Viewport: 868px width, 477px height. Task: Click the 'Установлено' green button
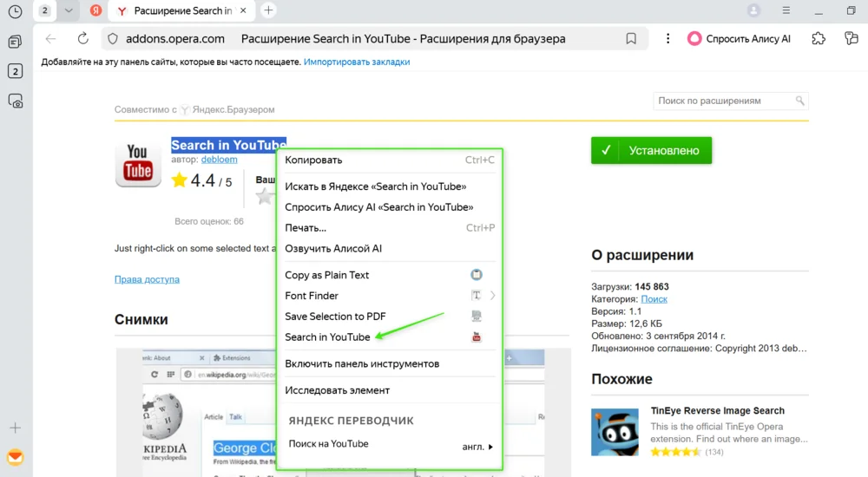tap(651, 151)
